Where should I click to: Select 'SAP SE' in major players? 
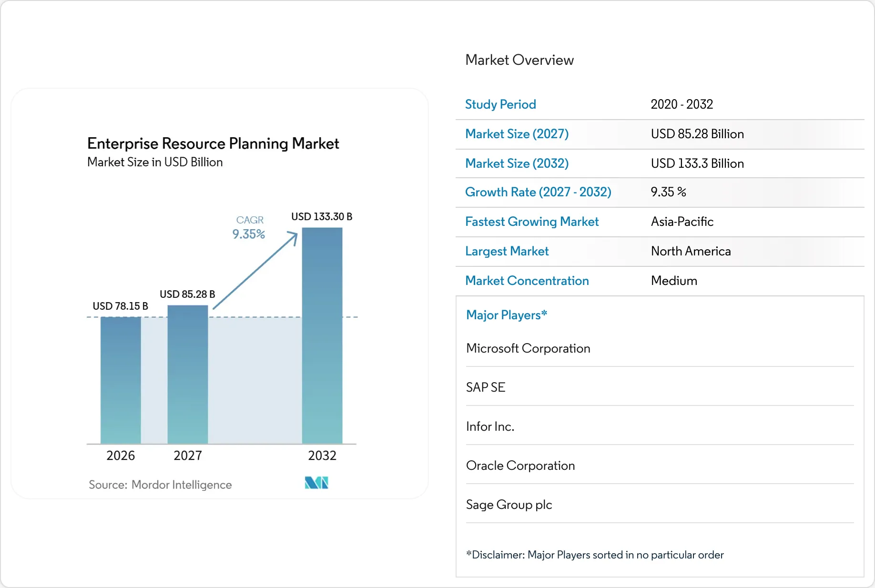click(x=486, y=387)
